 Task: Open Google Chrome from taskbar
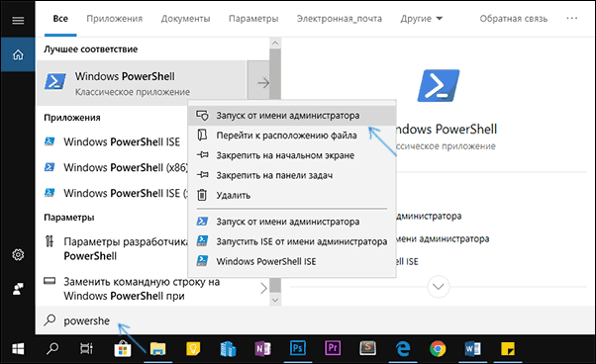438,349
